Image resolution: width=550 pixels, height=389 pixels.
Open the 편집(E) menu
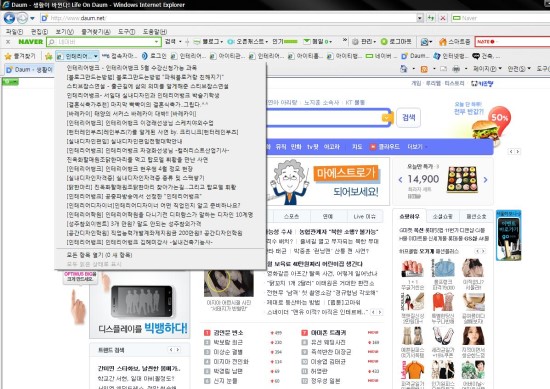(39, 32)
